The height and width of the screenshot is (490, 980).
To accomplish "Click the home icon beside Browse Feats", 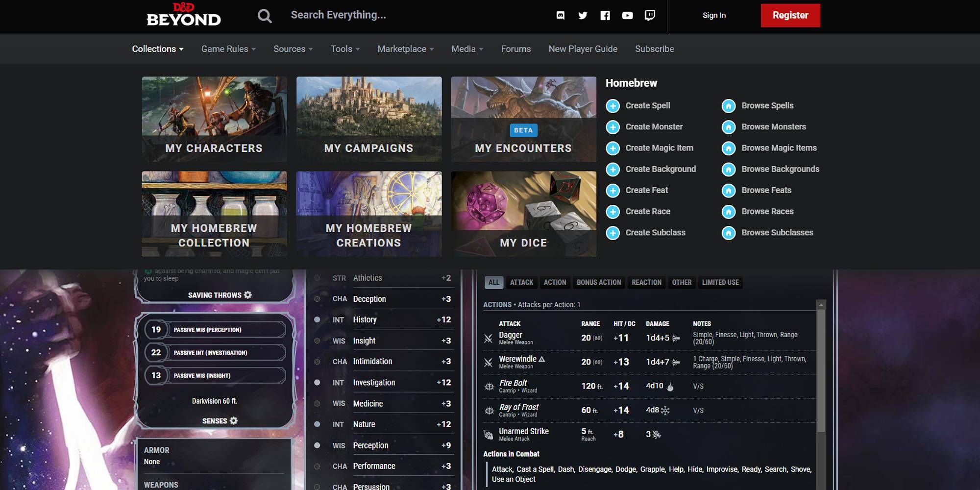I will tap(729, 190).
